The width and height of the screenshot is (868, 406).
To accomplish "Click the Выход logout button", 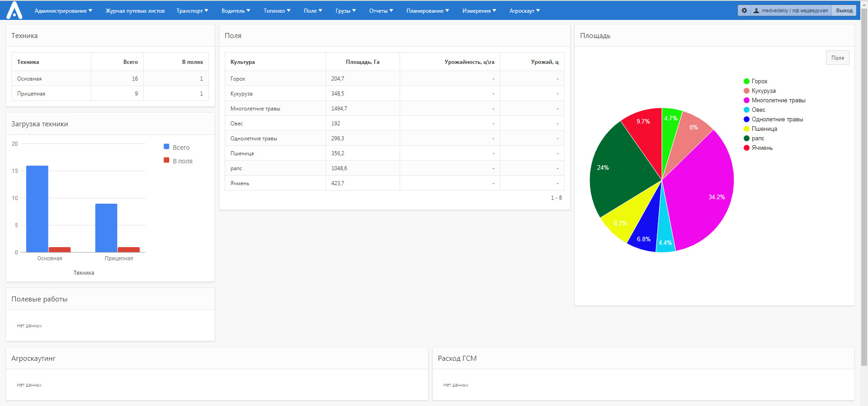I will [844, 10].
